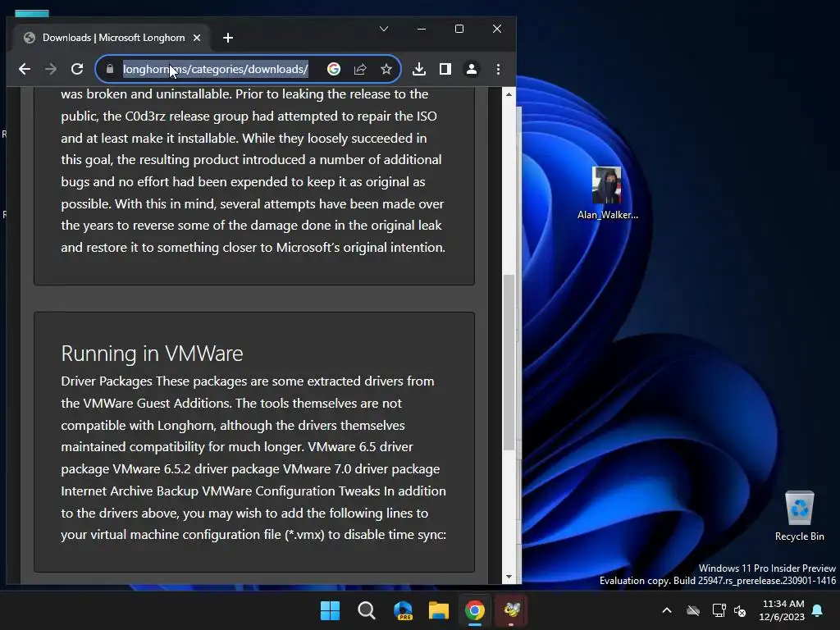The width and height of the screenshot is (840, 630).
Task: Share this page using share icon
Action: coord(360,69)
